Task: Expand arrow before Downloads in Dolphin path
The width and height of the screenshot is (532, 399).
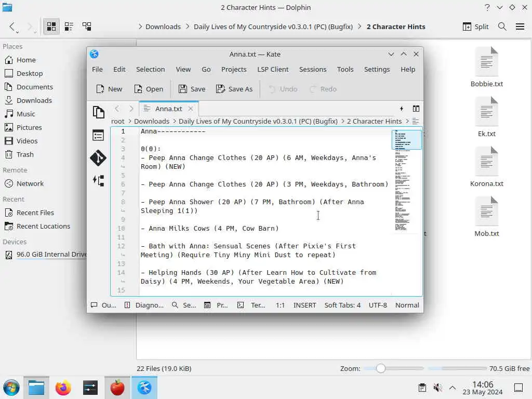Action: (140, 26)
